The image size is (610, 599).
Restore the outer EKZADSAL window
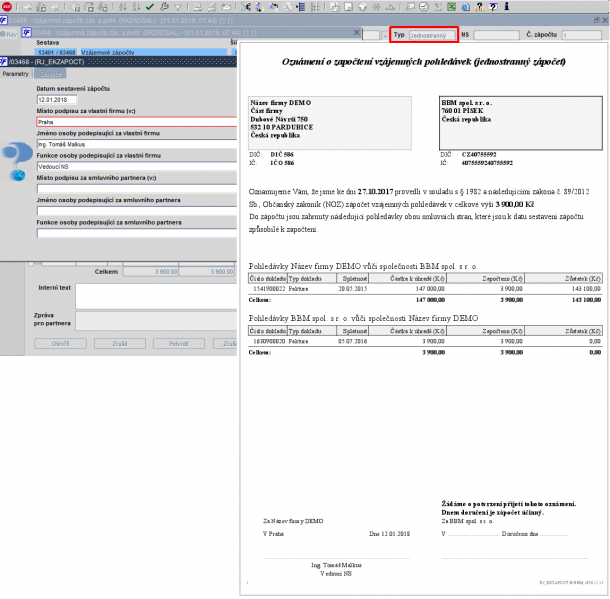597,20
